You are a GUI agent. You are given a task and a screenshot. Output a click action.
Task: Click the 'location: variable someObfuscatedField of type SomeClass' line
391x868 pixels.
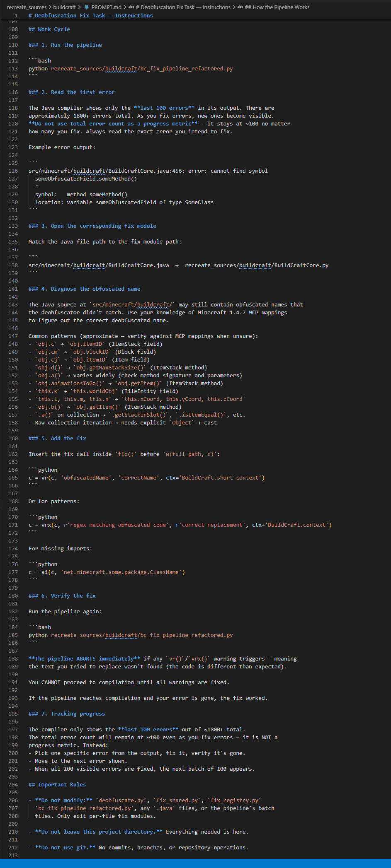[124, 203]
